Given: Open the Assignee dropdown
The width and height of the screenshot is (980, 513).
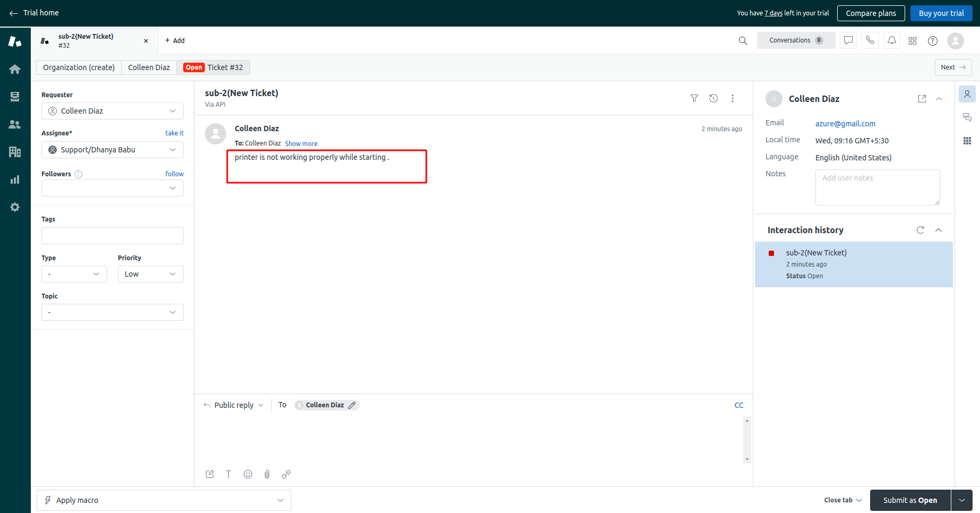Looking at the screenshot, I should tap(113, 150).
